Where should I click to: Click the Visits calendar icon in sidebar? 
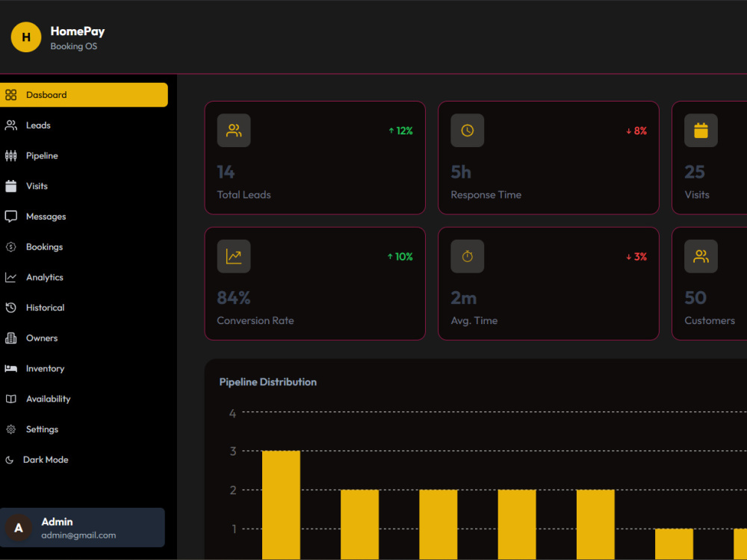click(x=11, y=186)
